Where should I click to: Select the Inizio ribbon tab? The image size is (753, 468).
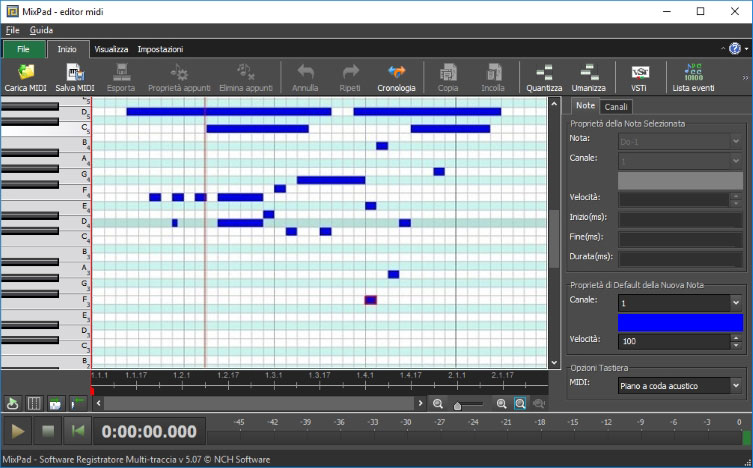pyautogui.click(x=67, y=49)
